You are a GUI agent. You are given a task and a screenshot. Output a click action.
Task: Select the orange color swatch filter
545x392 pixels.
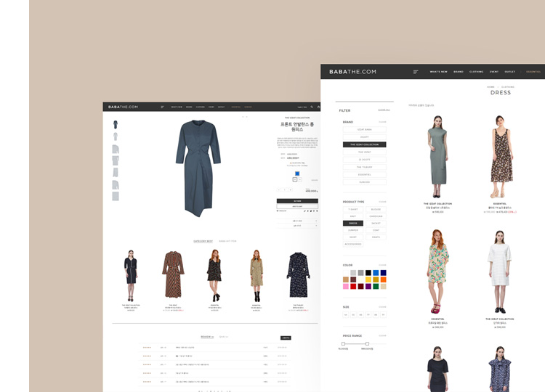(383, 279)
